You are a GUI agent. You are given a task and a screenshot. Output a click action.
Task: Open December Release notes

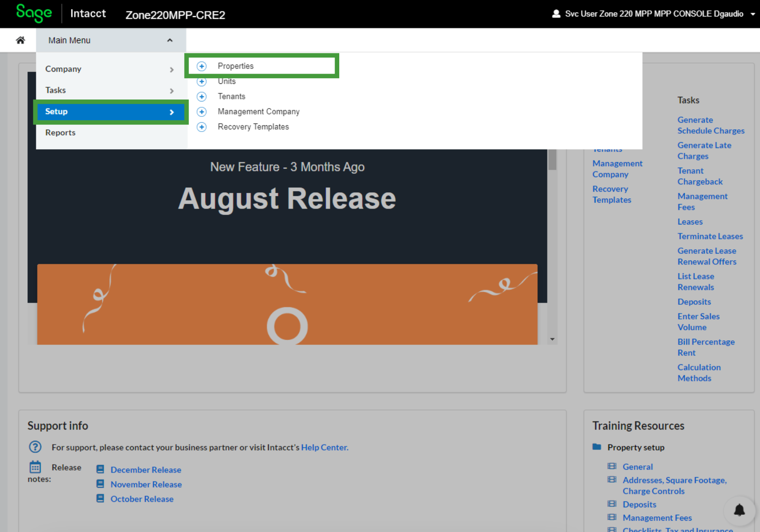coord(146,470)
